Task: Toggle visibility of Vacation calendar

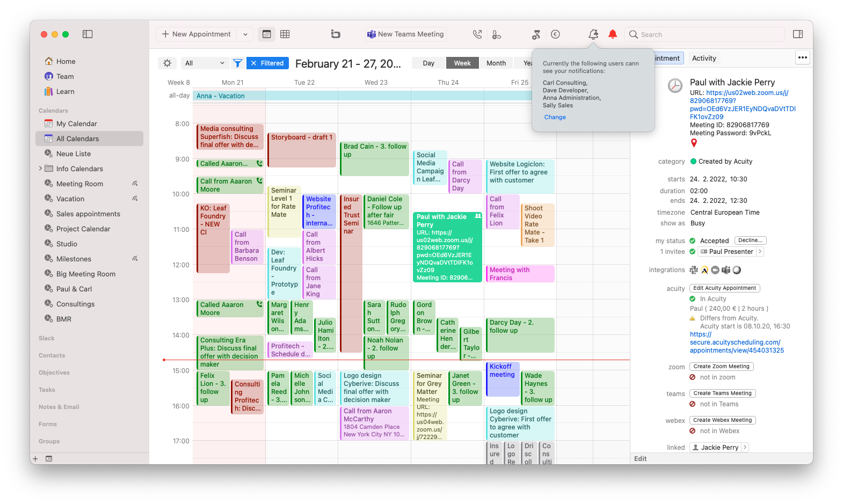Action: [49, 199]
